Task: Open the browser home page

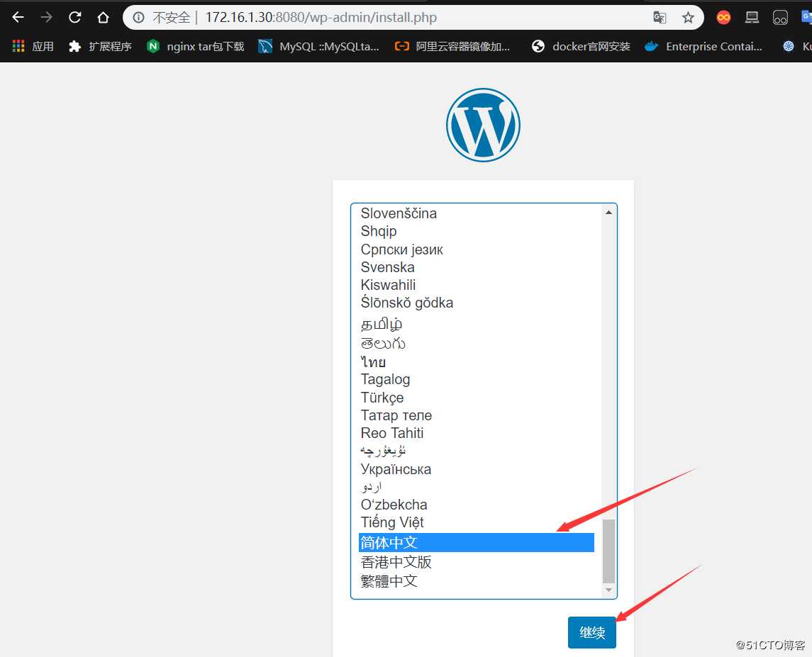Action: tap(103, 18)
